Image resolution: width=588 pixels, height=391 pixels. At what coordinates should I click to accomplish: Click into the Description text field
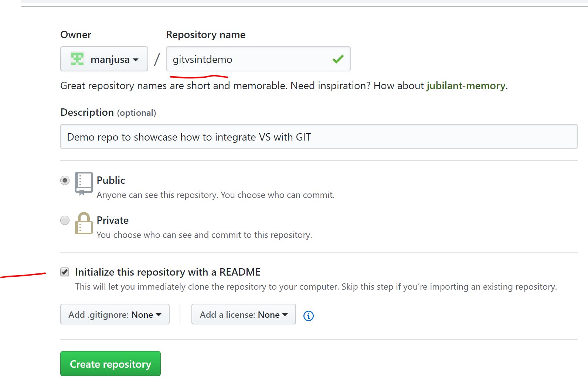[x=319, y=137]
